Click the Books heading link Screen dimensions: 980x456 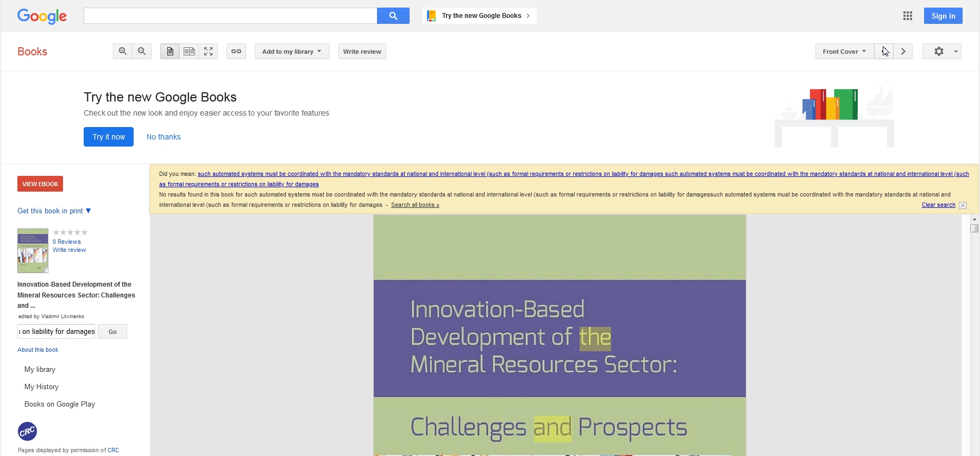(x=32, y=52)
